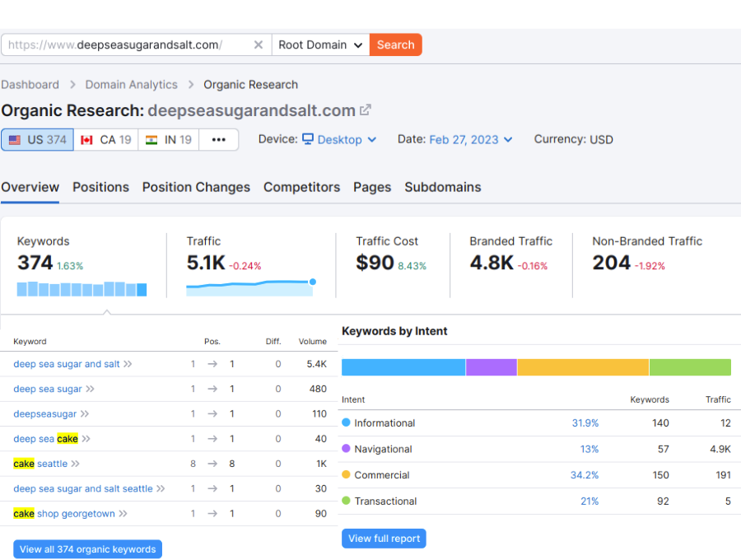Go to the Subdomains tab
The height and width of the screenshot is (560, 741).
(443, 187)
